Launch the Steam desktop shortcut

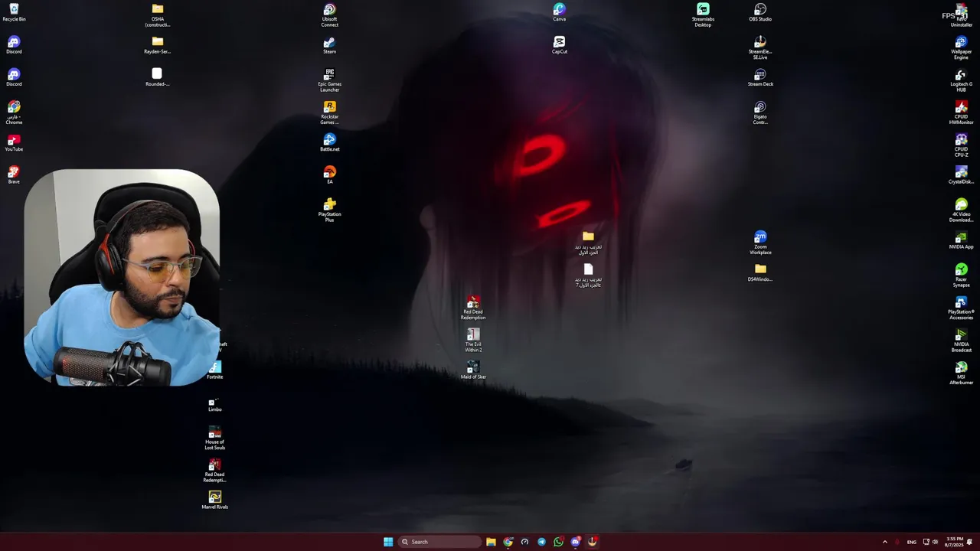[329, 45]
